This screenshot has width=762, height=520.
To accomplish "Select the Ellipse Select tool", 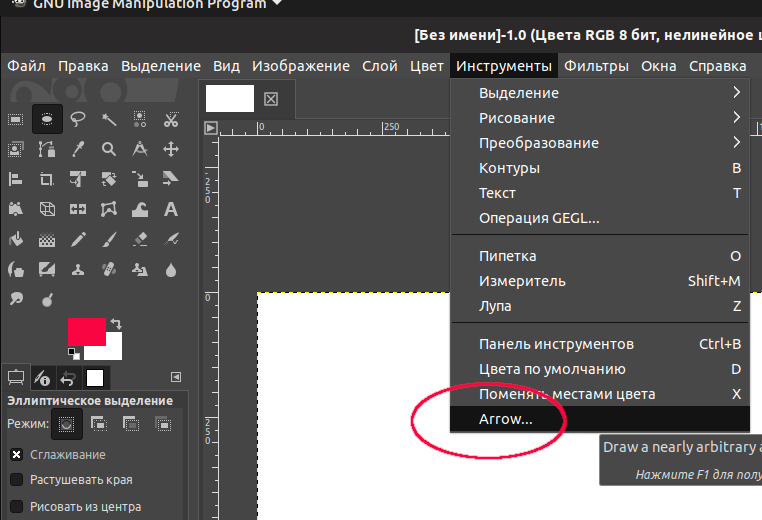I will pyautogui.click(x=47, y=119).
